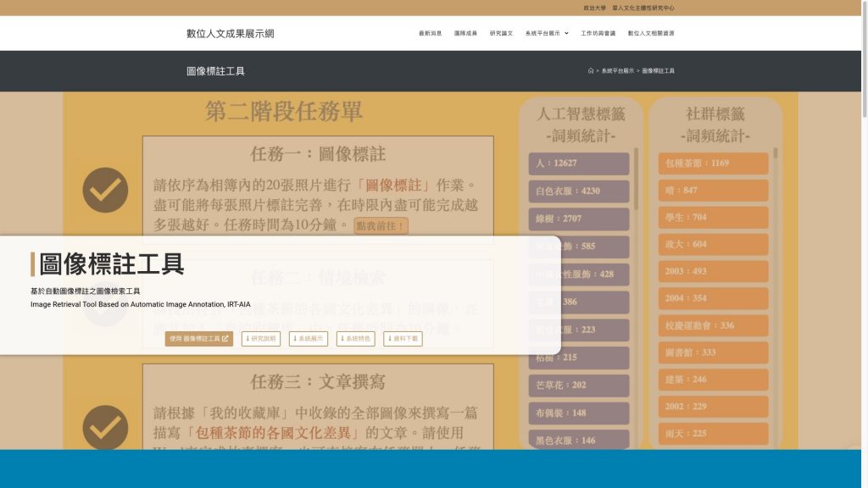Expand the 系統平台展示 dropdown menu
Screen dimensions: 868x488
(547, 34)
